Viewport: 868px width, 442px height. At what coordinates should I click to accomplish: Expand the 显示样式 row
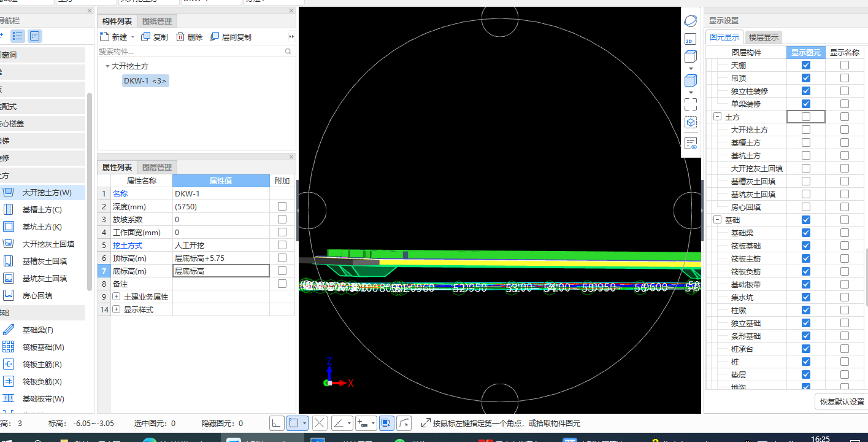coord(117,309)
